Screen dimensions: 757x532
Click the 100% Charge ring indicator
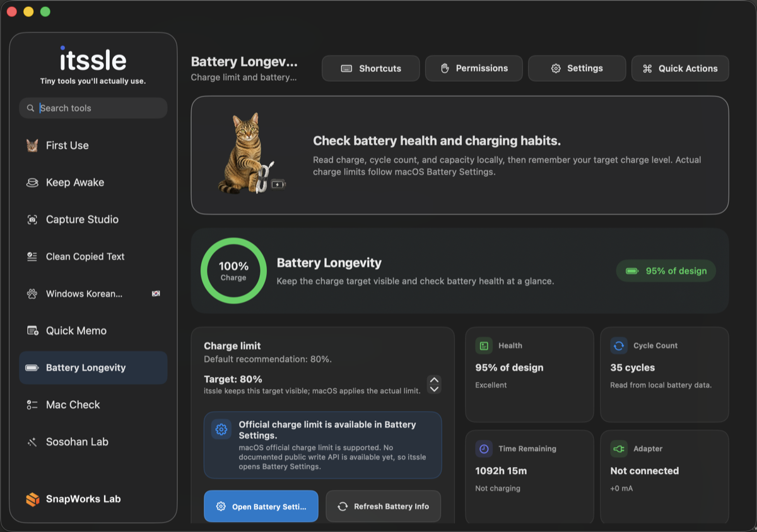click(233, 271)
